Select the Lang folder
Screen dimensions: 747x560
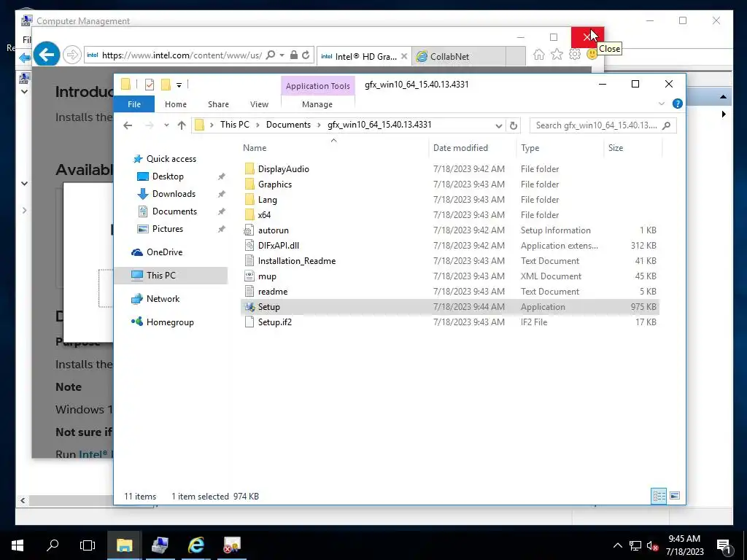tap(267, 200)
